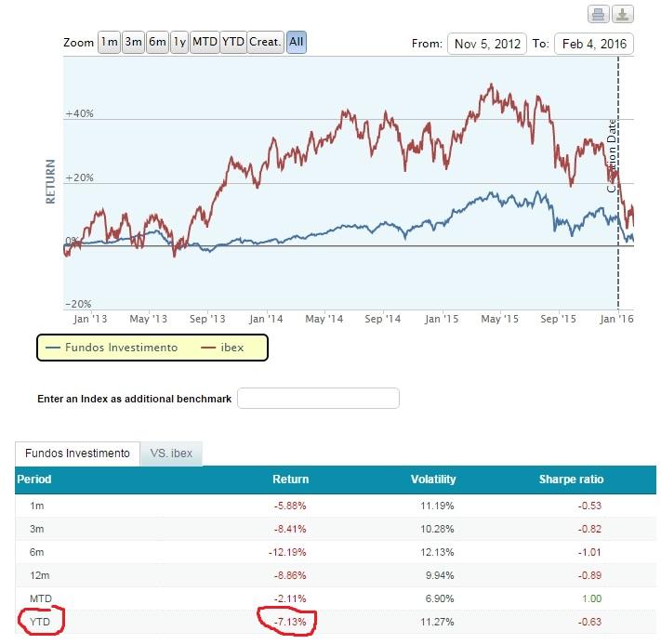The image size is (661, 644).
Task: Select the 6m zoom button
Action: tap(157, 43)
